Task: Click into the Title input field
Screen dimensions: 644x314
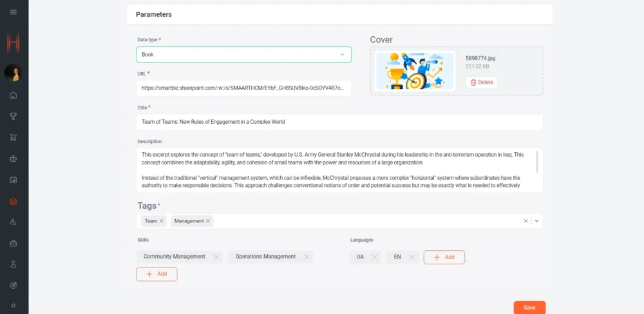Action: coord(339,122)
